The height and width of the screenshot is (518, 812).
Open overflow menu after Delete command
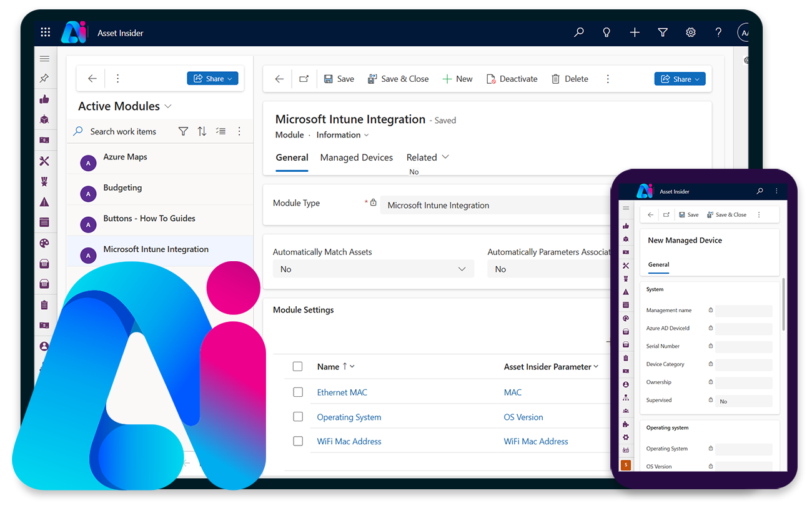(608, 79)
